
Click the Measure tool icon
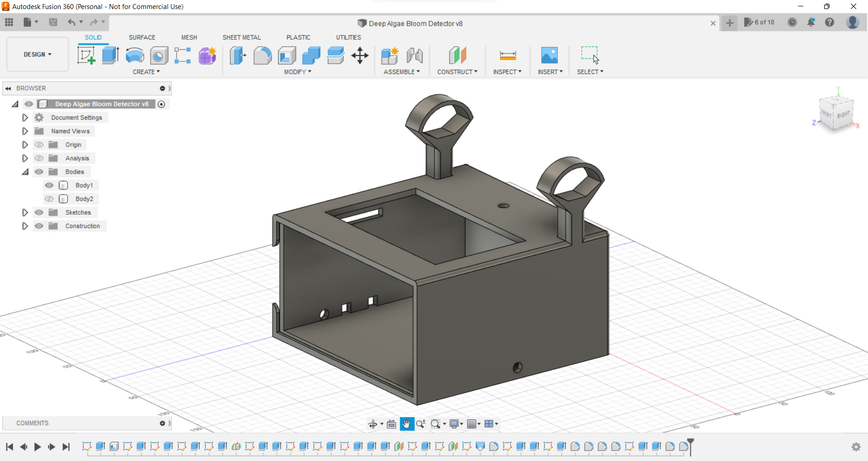(x=508, y=56)
